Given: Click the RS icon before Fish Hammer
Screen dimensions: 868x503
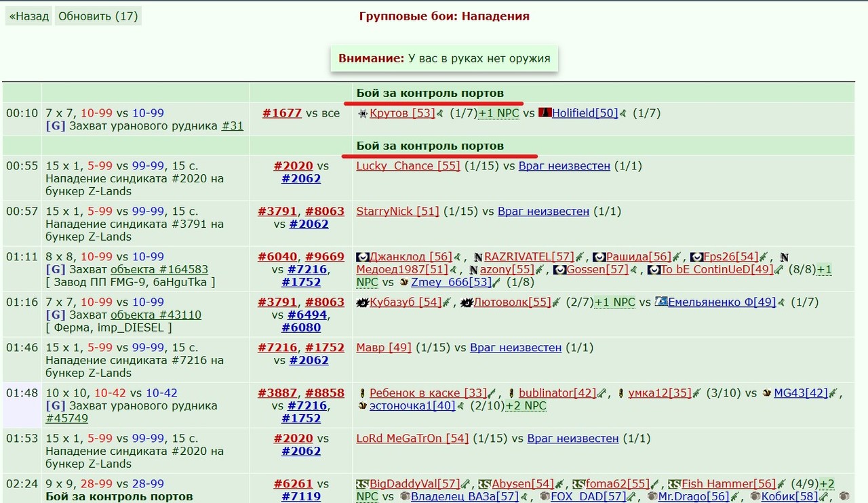Looking at the screenshot, I should (x=674, y=484).
